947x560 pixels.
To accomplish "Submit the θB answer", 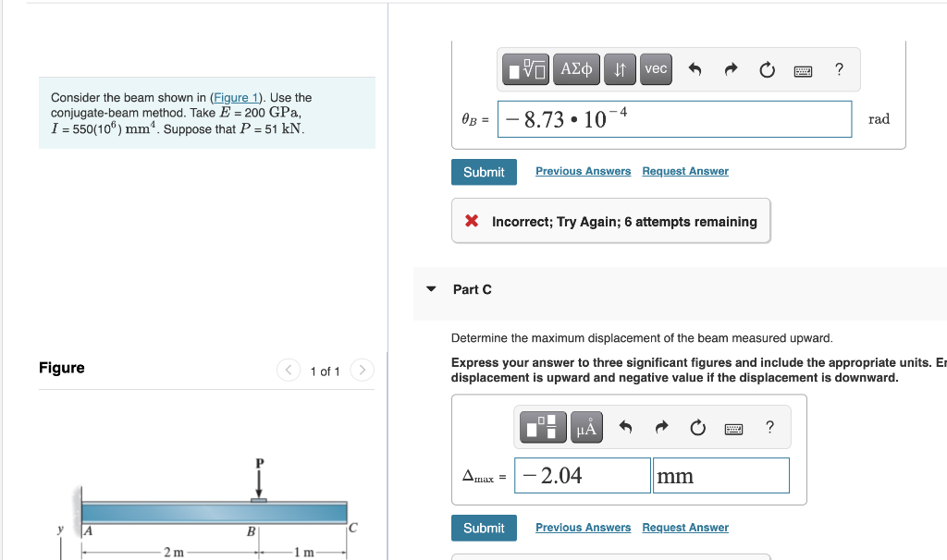I will pos(484,172).
